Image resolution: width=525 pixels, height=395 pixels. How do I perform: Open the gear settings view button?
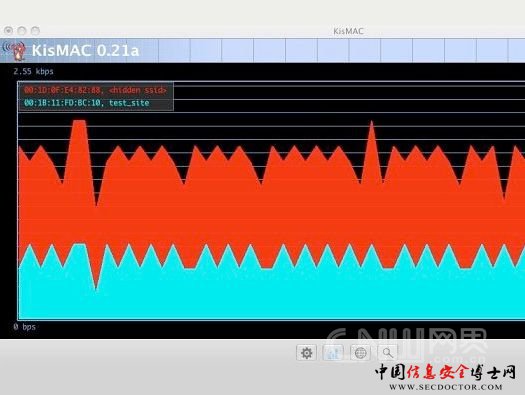click(306, 353)
